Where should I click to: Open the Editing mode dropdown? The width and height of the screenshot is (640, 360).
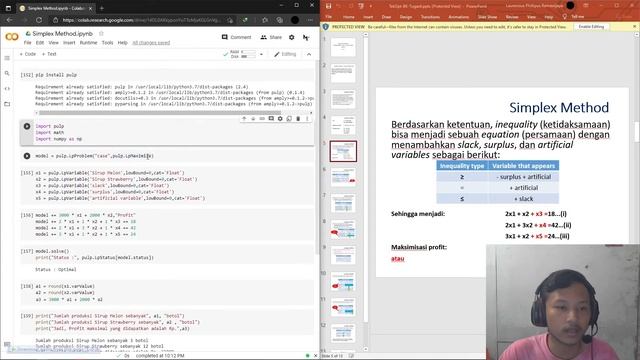click(x=285, y=54)
